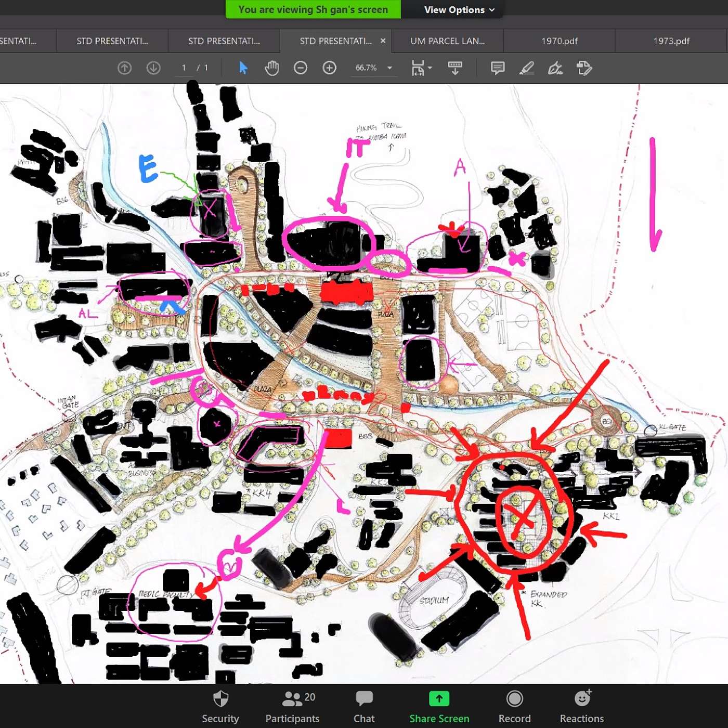Expand the View Options menu
The image size is (728, 728).
coord(459,10)
